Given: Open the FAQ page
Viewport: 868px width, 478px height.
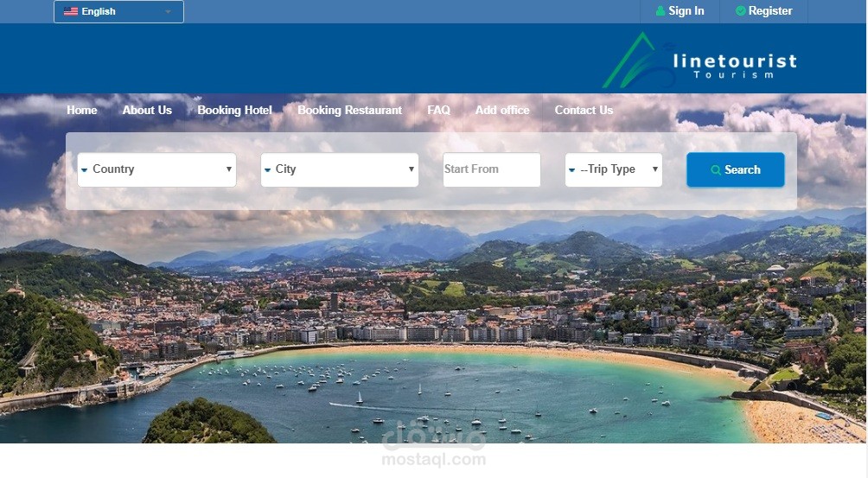Looking at the screenshot, I should point(438,110).
